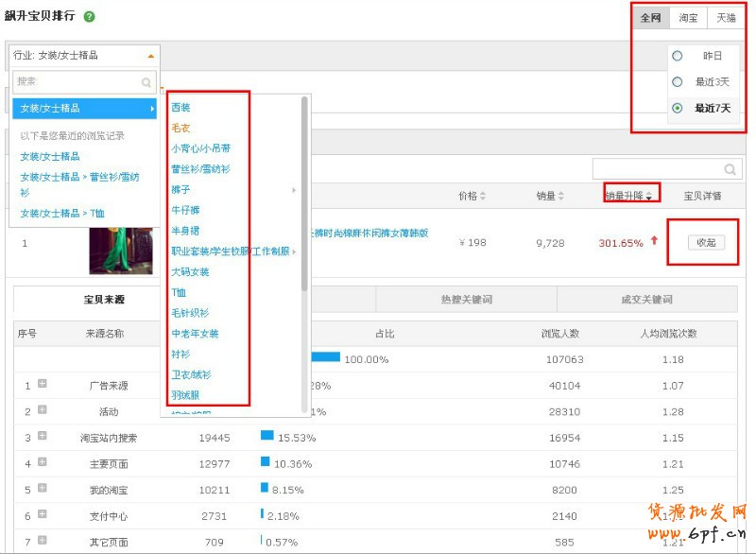
Task: Select the 昨日 radio button
Action: click(678, 56)
